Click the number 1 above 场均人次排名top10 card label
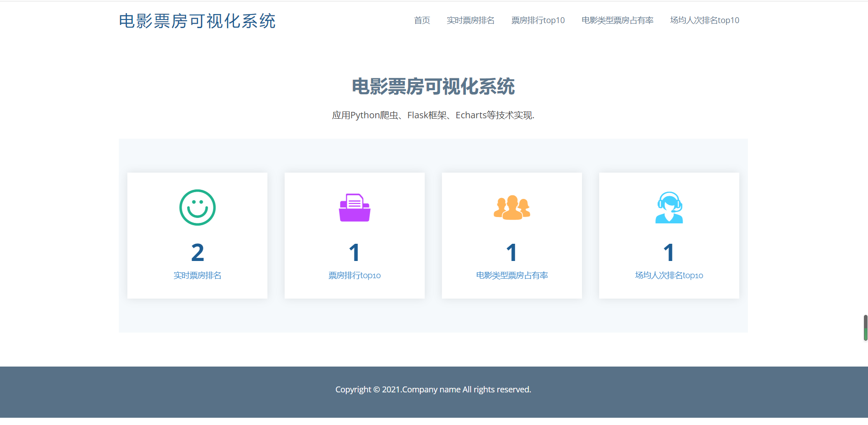 pyautogui.click(x=669, y=252)
